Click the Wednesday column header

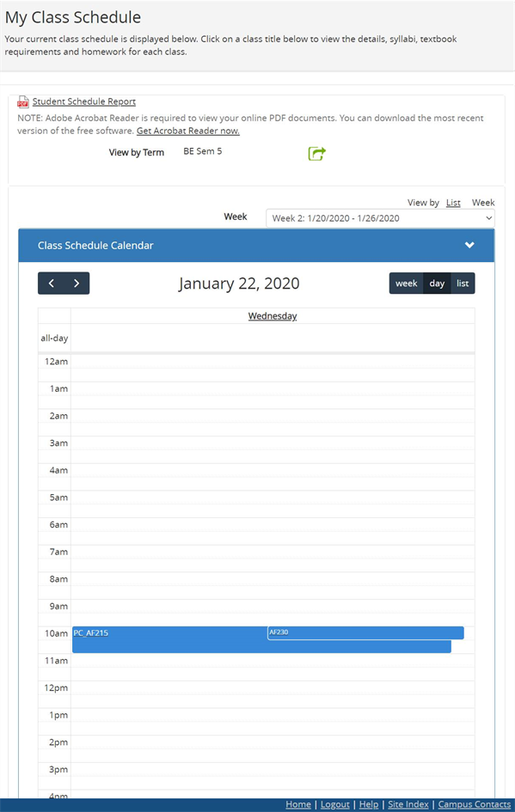pyautogui.click(x=273, y=316)
